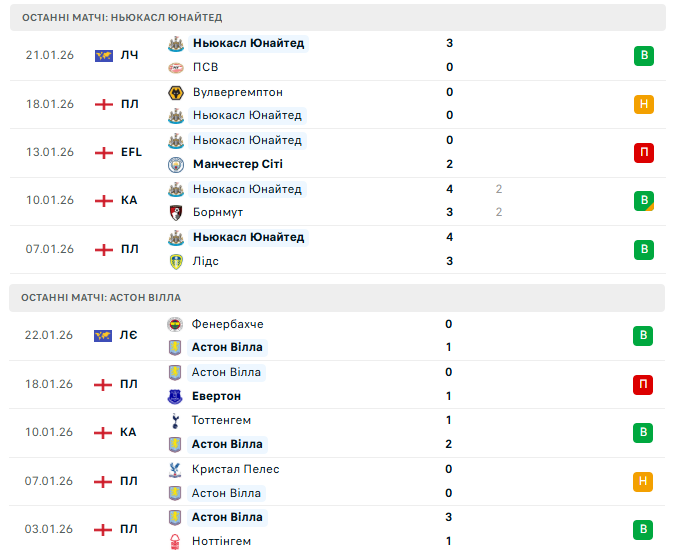Click the green win badge for the PSV match
Image resolution: width=675 pixels, height=554 pixels.
(x=643, y=56)
